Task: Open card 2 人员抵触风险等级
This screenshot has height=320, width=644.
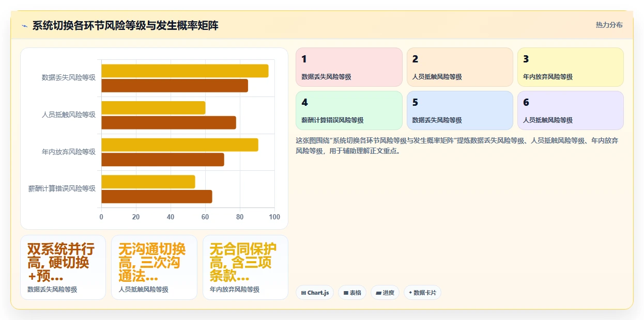Action: pyautogui.click(x=459, y=67)
